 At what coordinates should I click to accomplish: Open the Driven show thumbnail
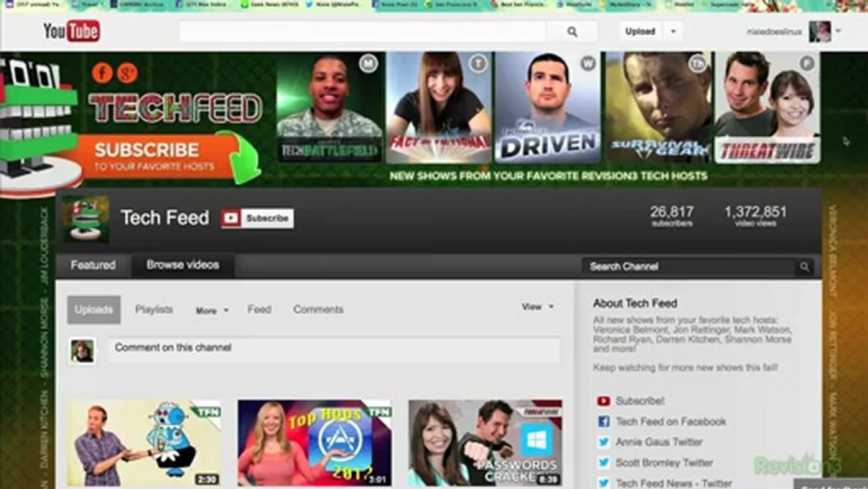click(548, 107)
